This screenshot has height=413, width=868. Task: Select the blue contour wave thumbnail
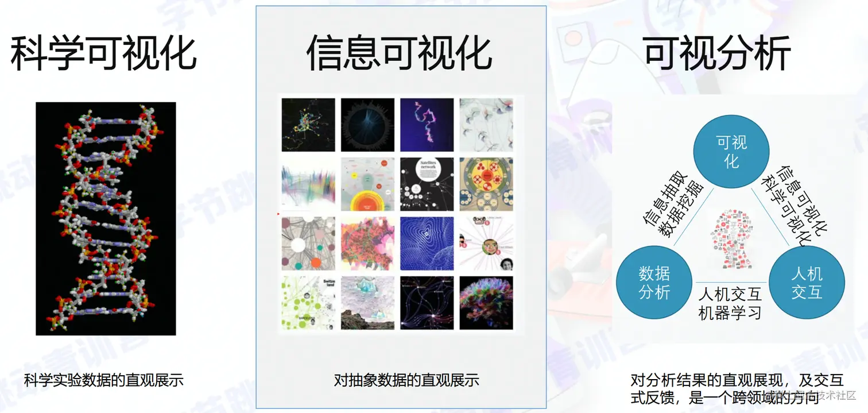[427, 244]
